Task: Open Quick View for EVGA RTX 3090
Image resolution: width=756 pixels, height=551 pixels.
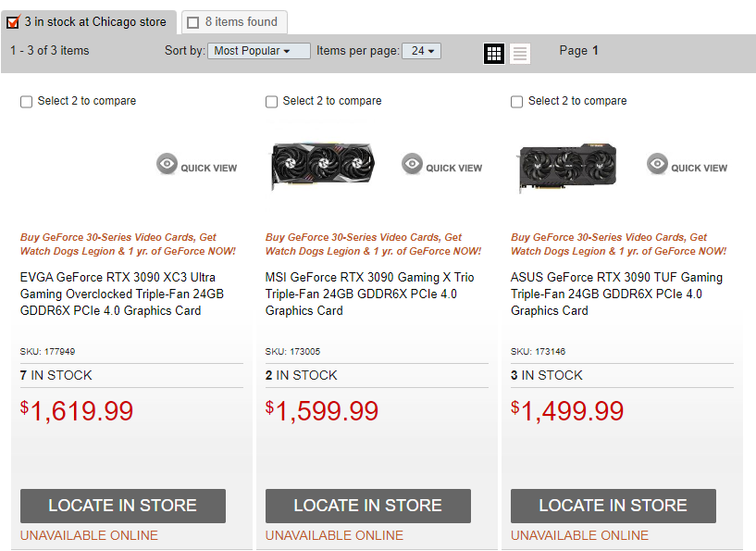Action: tap(197, 167)
